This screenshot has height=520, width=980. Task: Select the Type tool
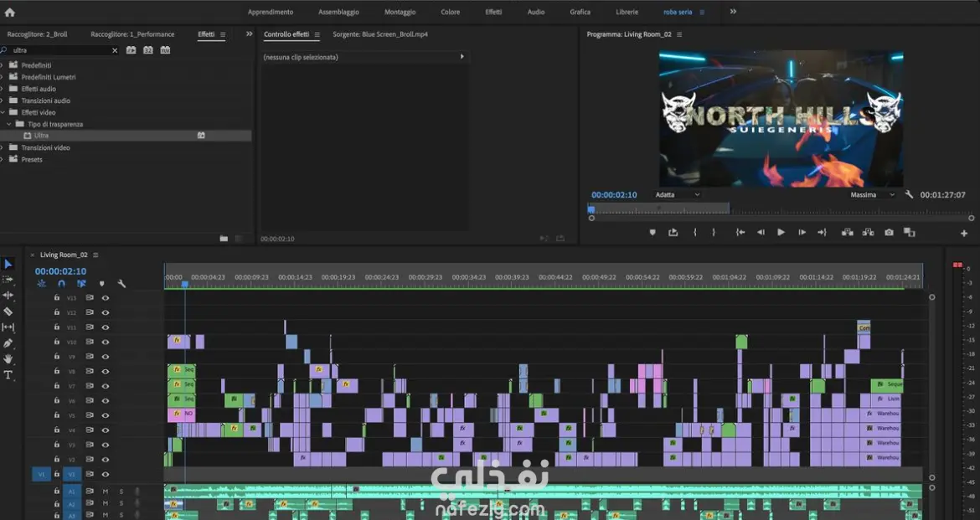click(x=8, y=375)
